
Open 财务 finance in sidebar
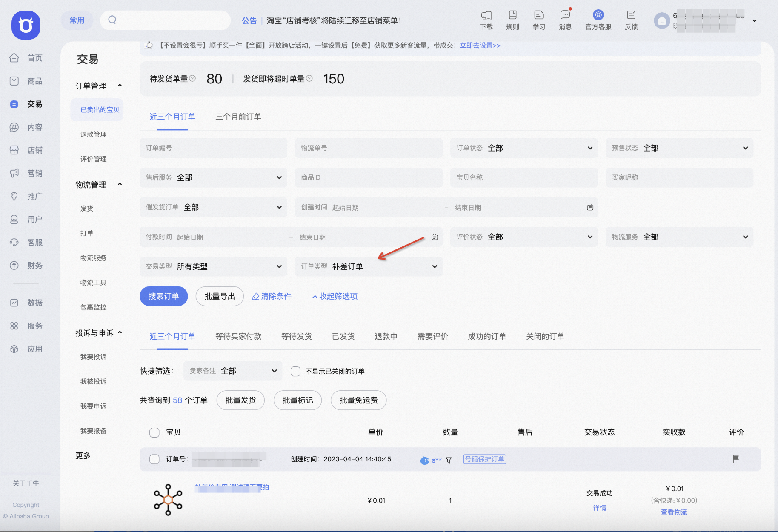coord(26,265)
